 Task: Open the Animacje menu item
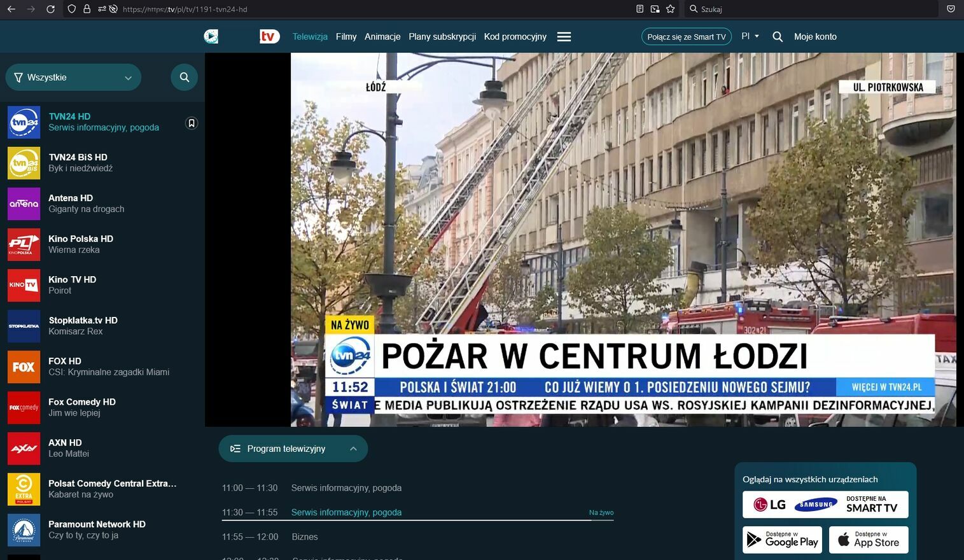tap(382, 37)
